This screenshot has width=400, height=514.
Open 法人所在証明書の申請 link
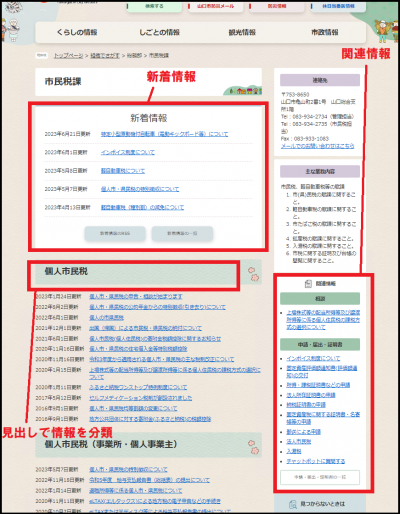tap(311, 395)
